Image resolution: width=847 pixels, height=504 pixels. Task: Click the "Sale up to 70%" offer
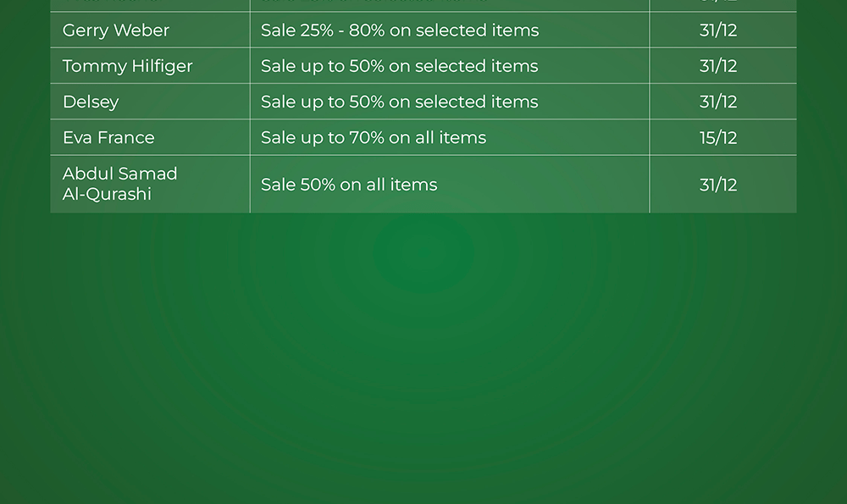(374, 137)
